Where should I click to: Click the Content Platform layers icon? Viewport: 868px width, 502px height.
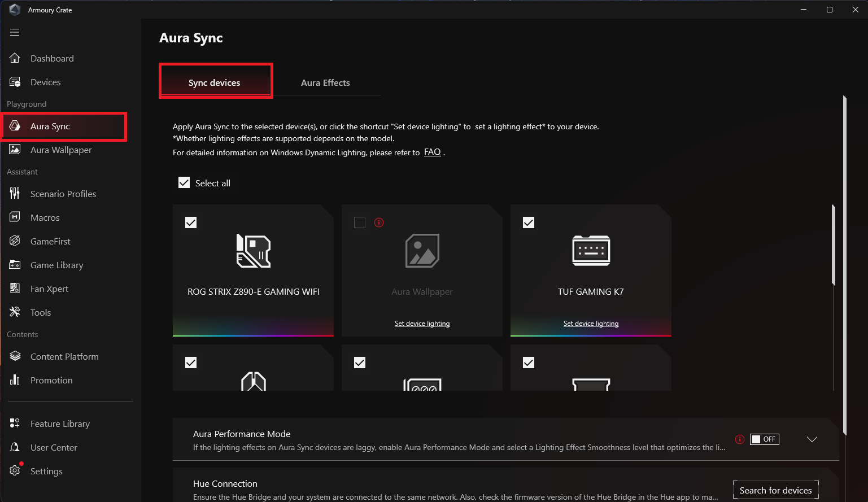point(15,356)
